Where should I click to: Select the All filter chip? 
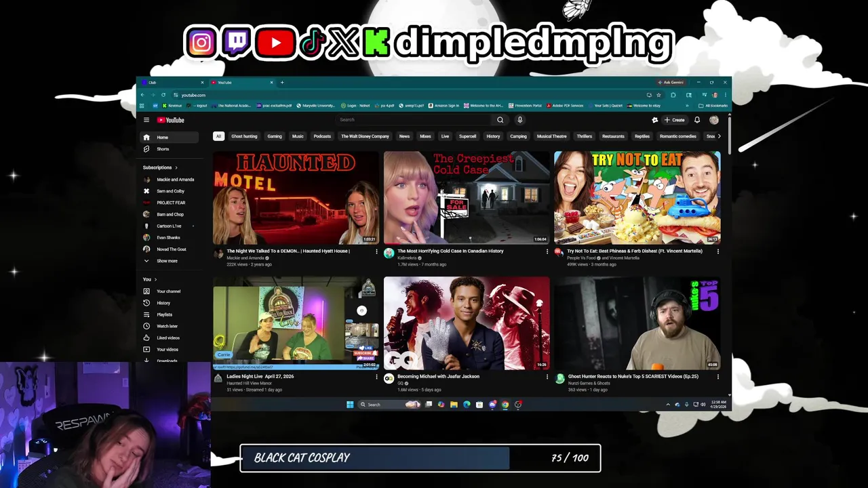[x=218, y=136]
